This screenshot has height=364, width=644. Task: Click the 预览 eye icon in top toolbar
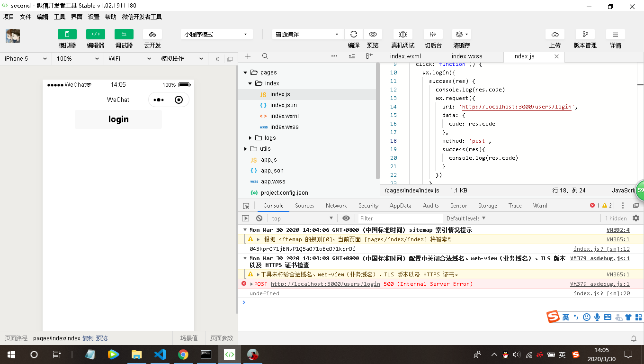tap(373, 34)
